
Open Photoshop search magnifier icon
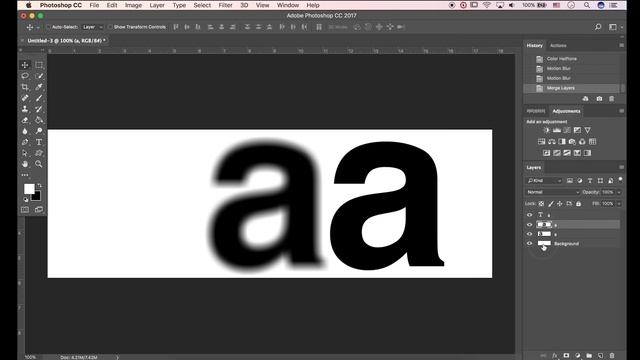598,27
